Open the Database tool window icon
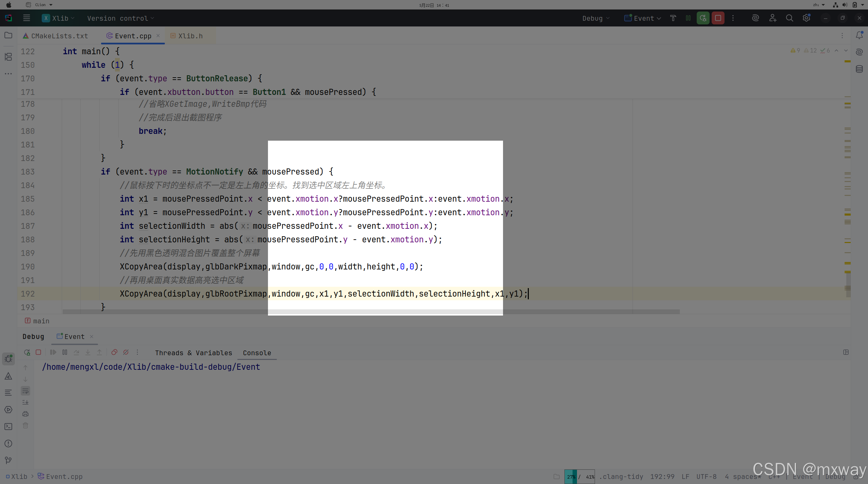 coord(859,69)
